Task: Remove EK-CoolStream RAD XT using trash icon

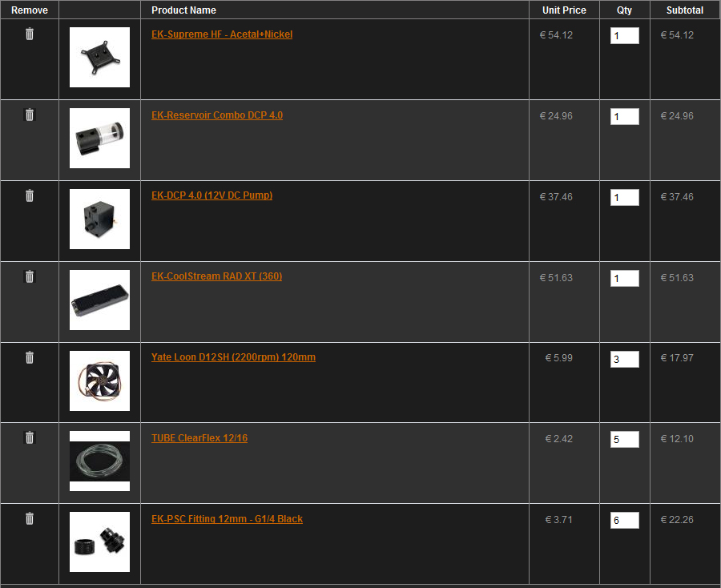Action: point(30,276)
